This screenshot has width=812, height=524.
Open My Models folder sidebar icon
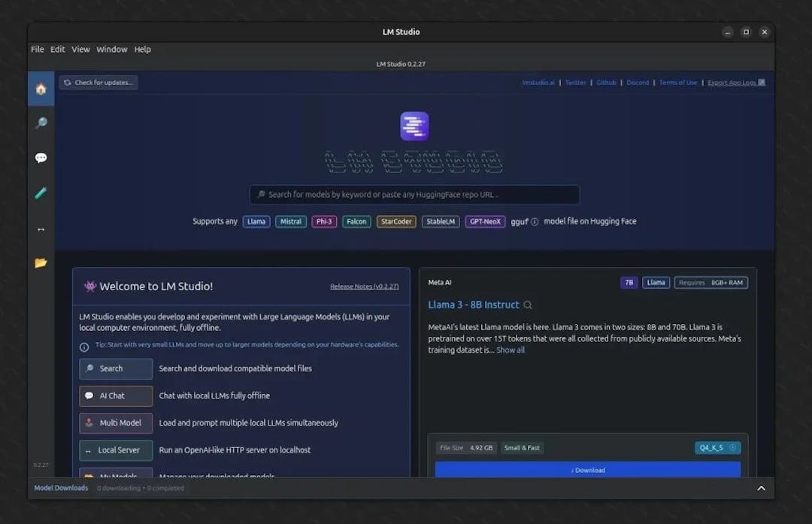coord(41,262)
